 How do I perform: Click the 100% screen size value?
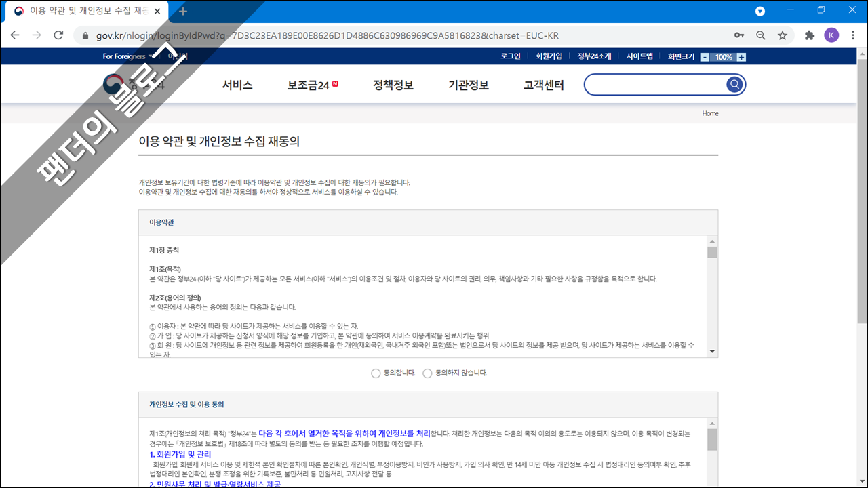click(x=724, y=57)
